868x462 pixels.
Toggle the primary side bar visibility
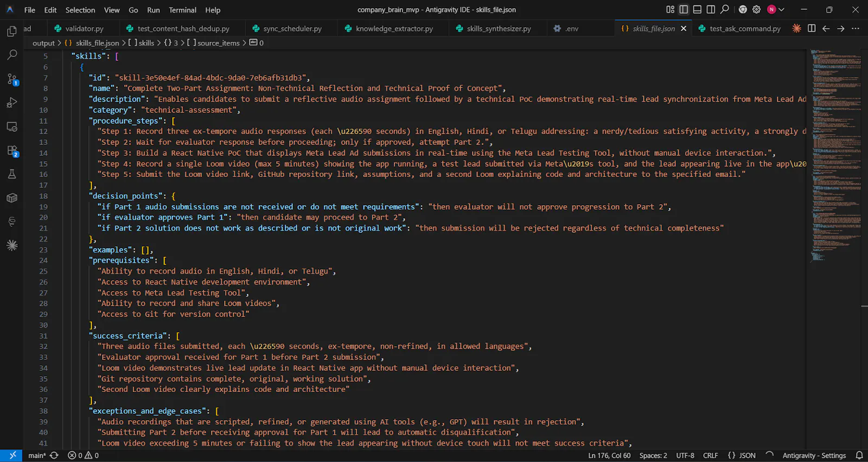tap(684, 9)
